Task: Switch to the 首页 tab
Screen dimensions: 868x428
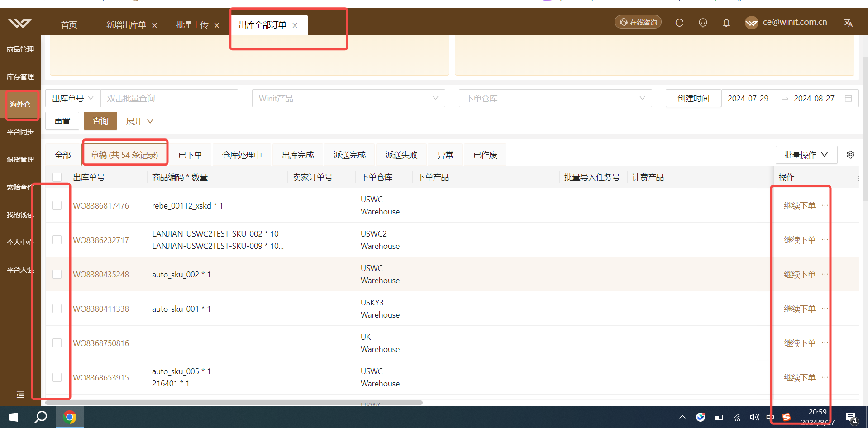Action: click(x=69, y=25)
